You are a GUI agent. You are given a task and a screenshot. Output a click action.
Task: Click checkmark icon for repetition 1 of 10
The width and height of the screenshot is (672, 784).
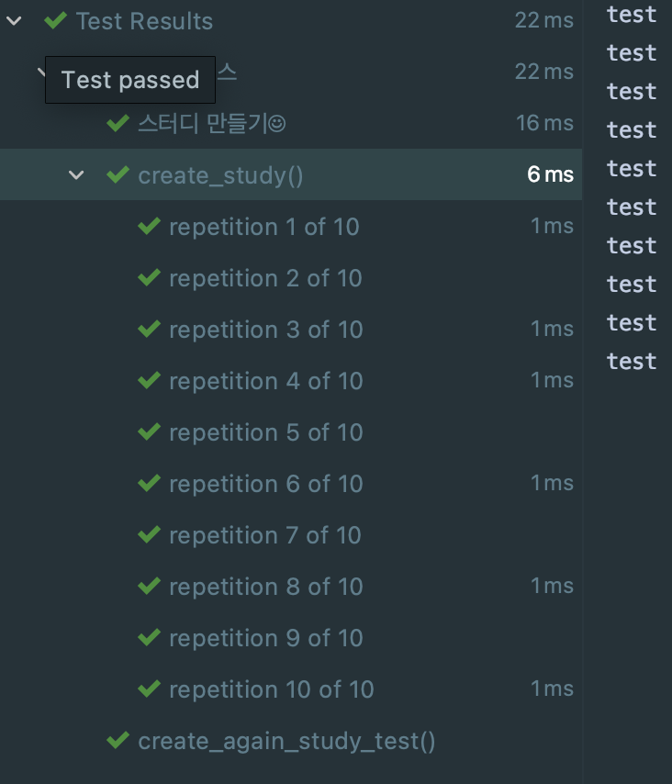point(149,226)
